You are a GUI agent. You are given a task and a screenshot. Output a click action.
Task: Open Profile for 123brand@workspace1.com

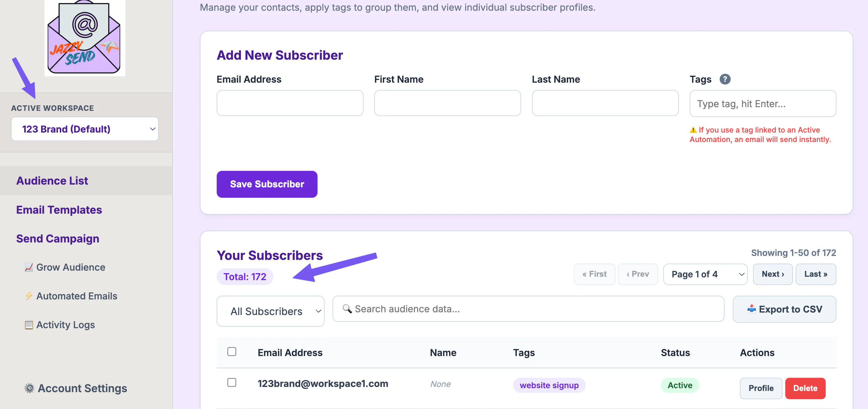(760, 388)
